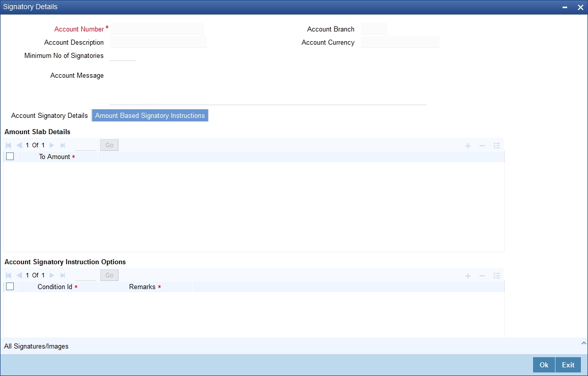Viewport: 588px width, 376px height.
Task: Focus page number field in Amount Slab Details
Action: (x=85, y=145)
